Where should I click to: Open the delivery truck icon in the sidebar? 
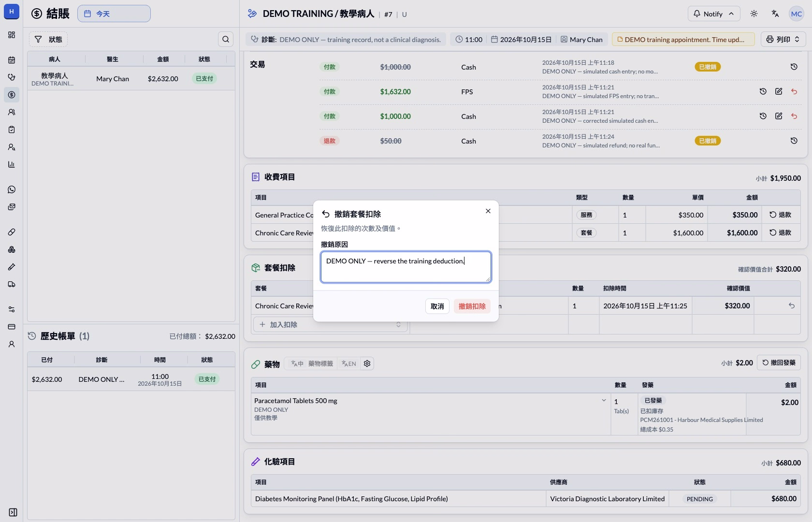[x=12, y=284]
